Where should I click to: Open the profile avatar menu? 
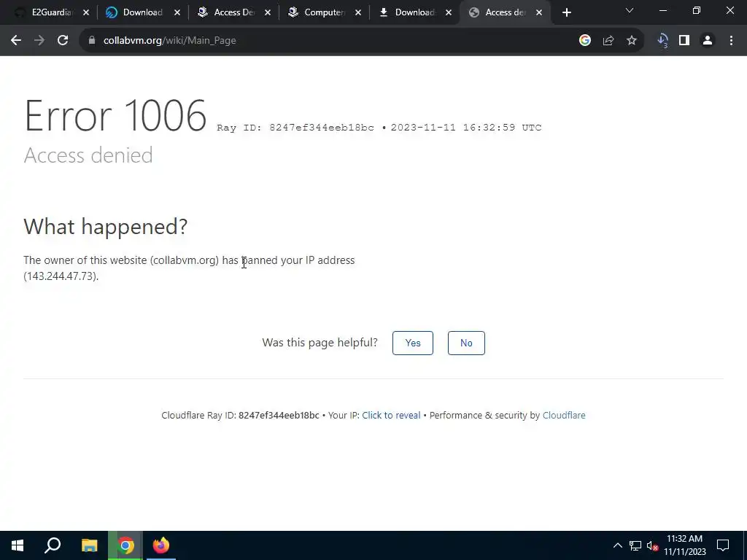(708, 41)
